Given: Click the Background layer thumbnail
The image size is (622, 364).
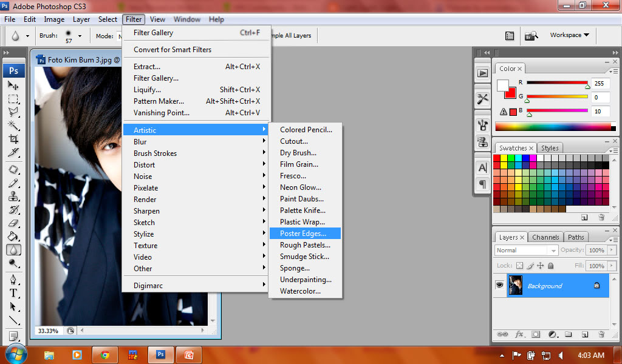Looking at the screenshot, I should pyautogui.click(x=515, y=285).
